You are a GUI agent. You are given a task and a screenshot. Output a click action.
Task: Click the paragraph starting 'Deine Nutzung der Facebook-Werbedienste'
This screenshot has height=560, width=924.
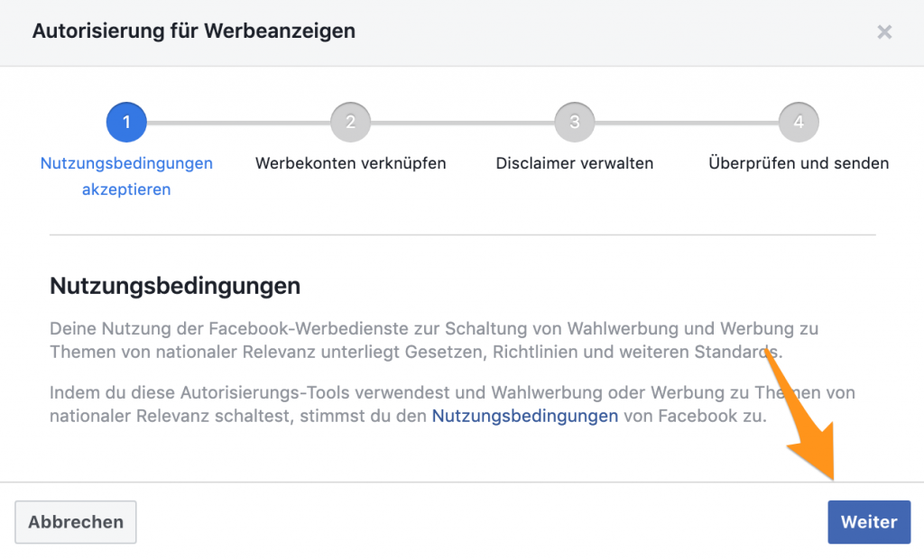click(x=433, y=340)
